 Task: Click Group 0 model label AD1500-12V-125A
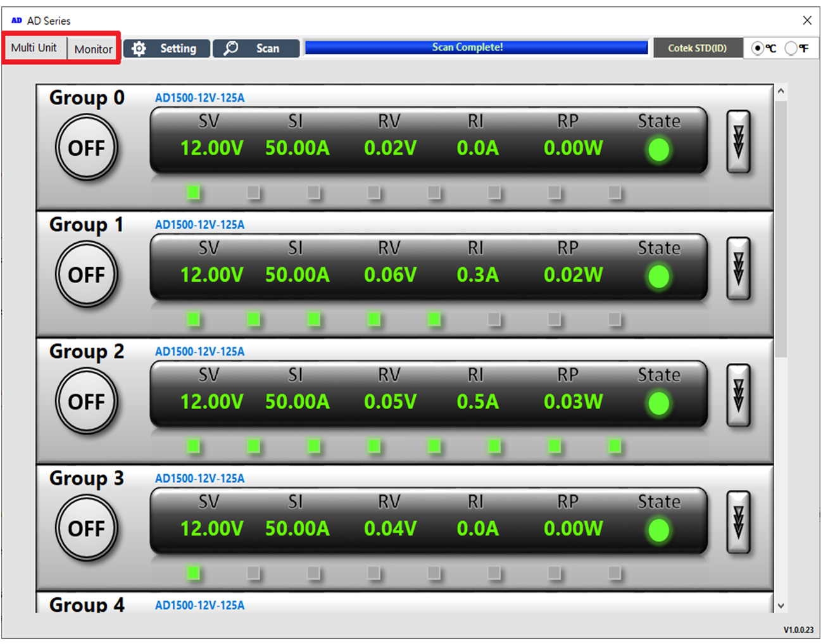(x=199, y=98)
